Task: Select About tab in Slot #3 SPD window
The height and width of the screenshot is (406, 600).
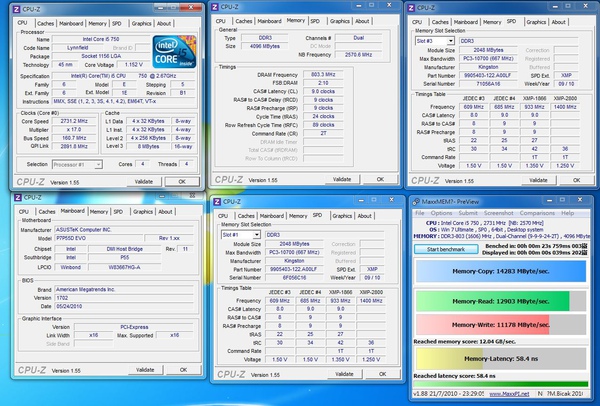Action: [558, 22]
